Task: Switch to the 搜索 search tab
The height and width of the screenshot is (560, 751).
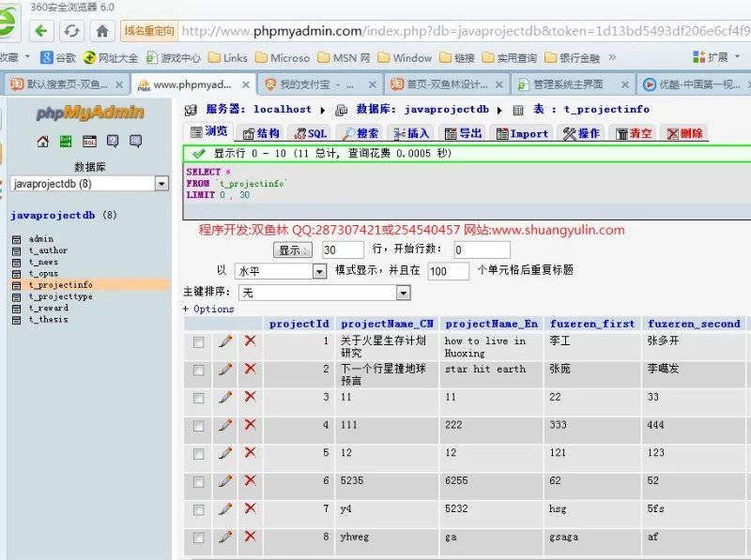Action: (x=360, y=133)
